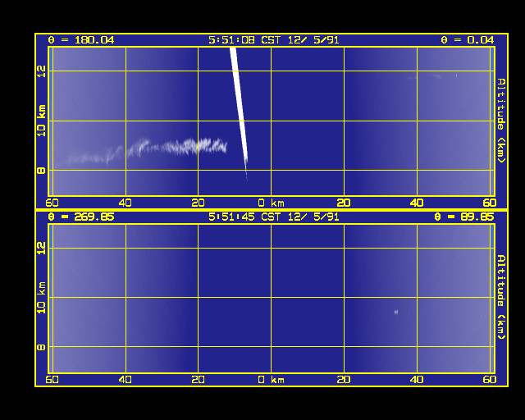Click the top panel's leftmost 60 range label
The width and height of the screenshot is (525, 420).
52,203
